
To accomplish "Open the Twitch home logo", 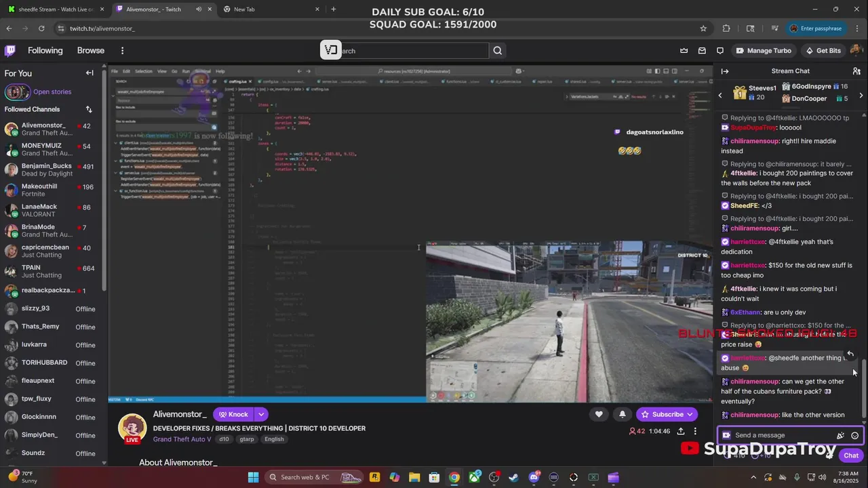I will point(10,51).
